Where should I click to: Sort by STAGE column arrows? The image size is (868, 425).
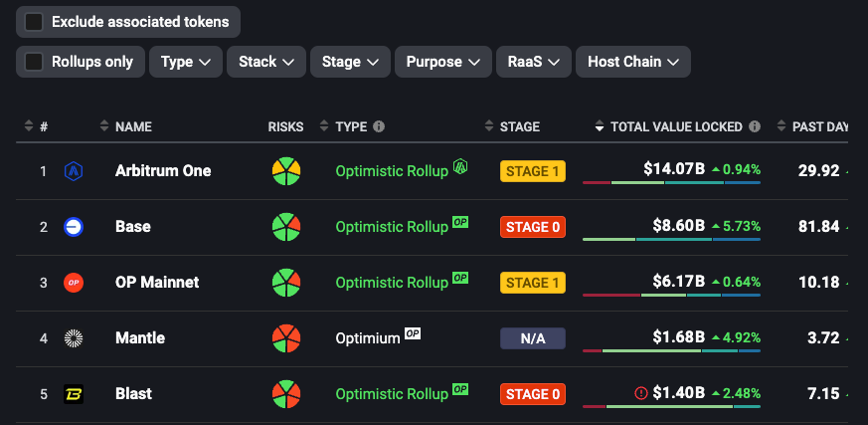coord(489,126)
